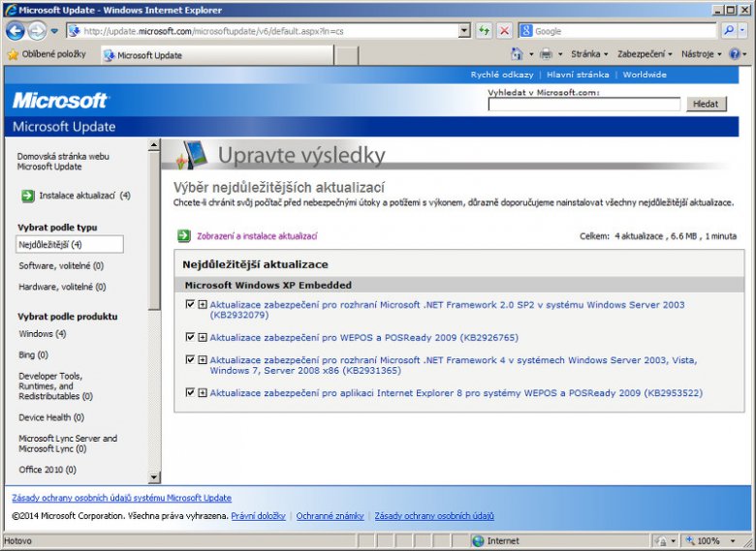Expand details for the KB2931365 update
756x551 pixels.
point(203,359)
